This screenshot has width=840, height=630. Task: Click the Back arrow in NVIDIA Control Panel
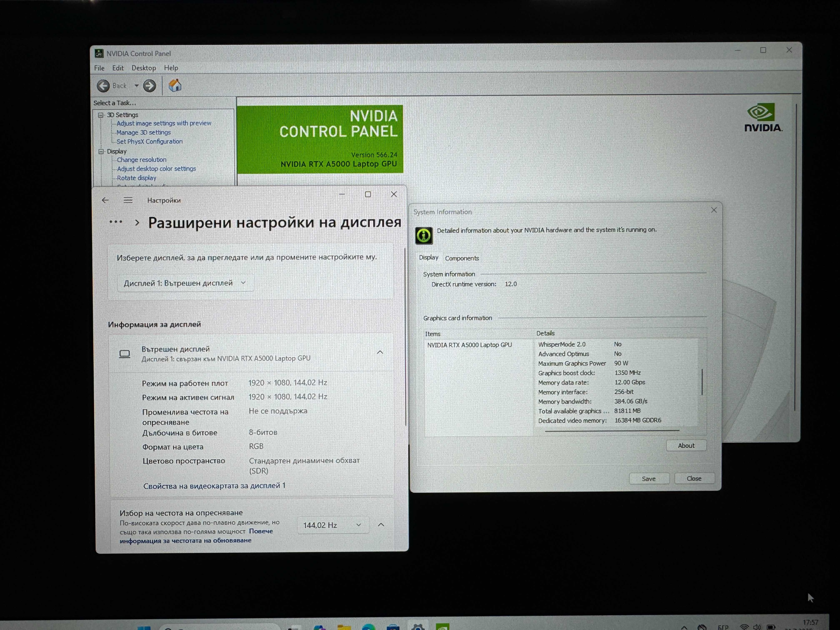click(103, 86)
